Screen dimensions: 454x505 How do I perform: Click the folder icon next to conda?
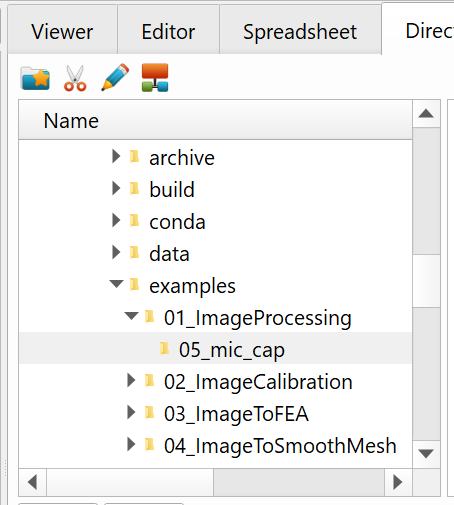(135, 220)
